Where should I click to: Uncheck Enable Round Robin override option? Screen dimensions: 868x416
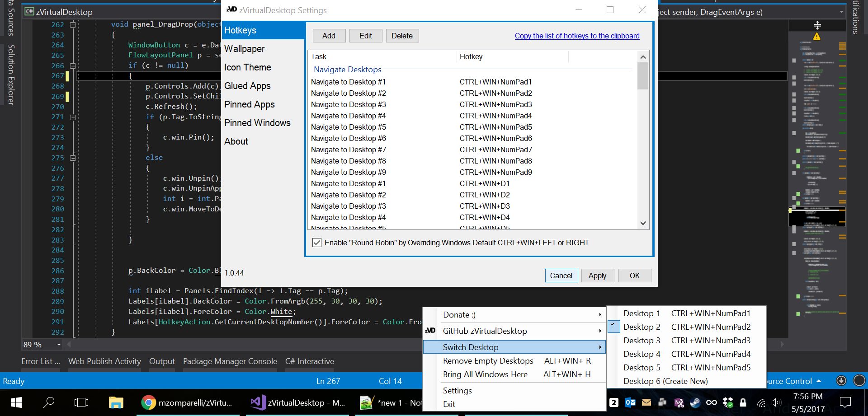click(x=317, y=243)
